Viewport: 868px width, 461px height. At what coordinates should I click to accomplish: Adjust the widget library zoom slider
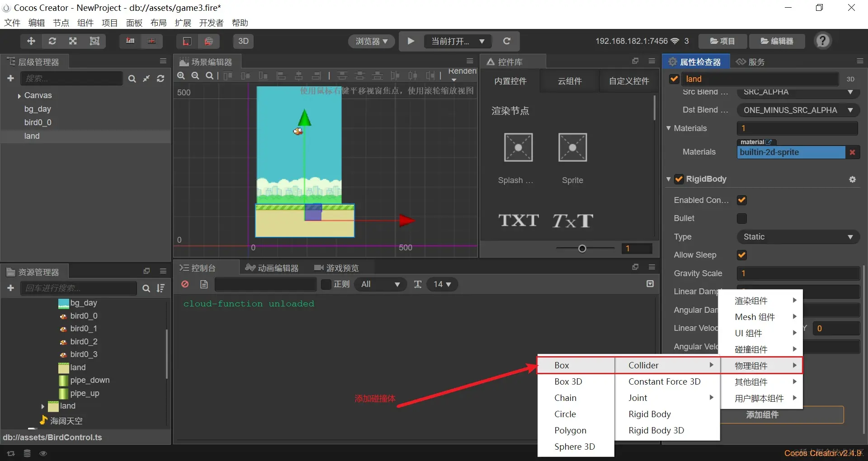(582, 248)
